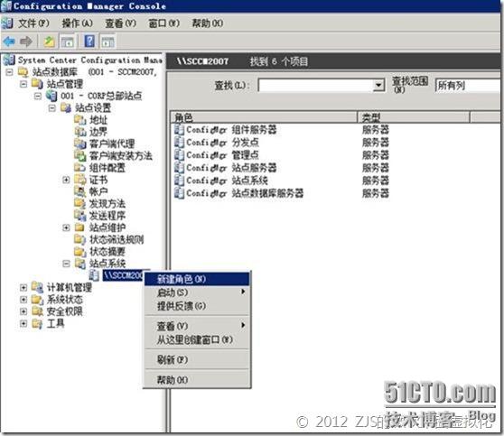Image resolution: width=504 pixels, height=436 pixels.
Task: Select the 工具 tree item
Action: point(56,323)
